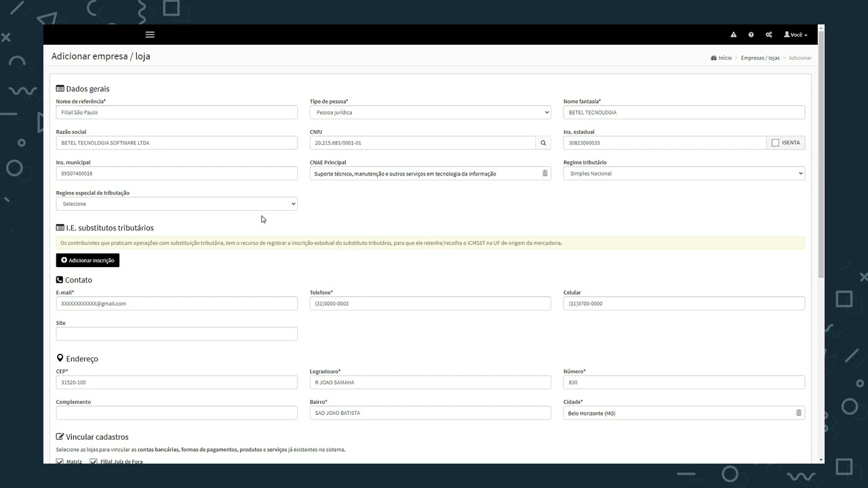Click the Celular input field
The image size is (868, 488).
(x=684, y=304)
